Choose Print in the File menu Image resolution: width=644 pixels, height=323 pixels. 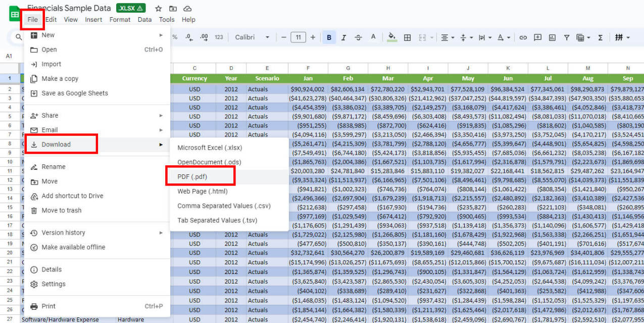coord(97,306)
